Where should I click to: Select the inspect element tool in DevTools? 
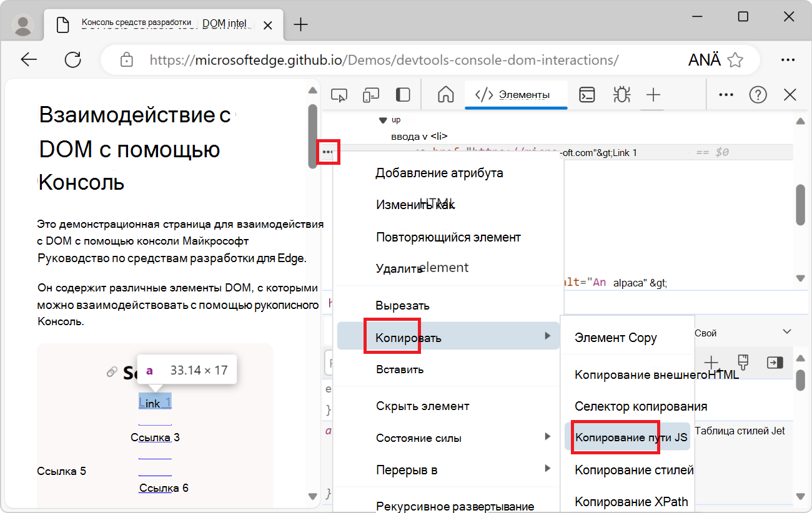tap(339, 94)
